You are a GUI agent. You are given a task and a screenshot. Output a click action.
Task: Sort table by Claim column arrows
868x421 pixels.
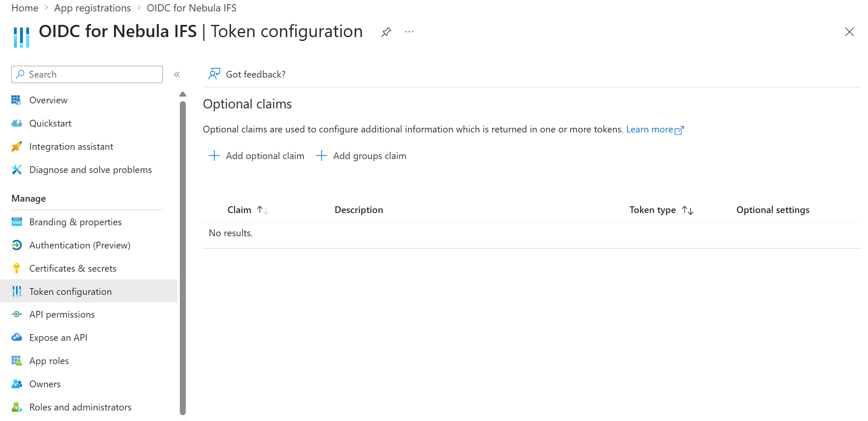click(x=263, y=210)
